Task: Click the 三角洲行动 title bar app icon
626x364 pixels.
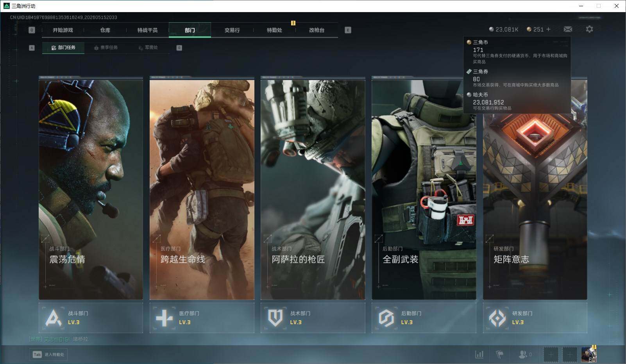Action: (x=6, y=6)
